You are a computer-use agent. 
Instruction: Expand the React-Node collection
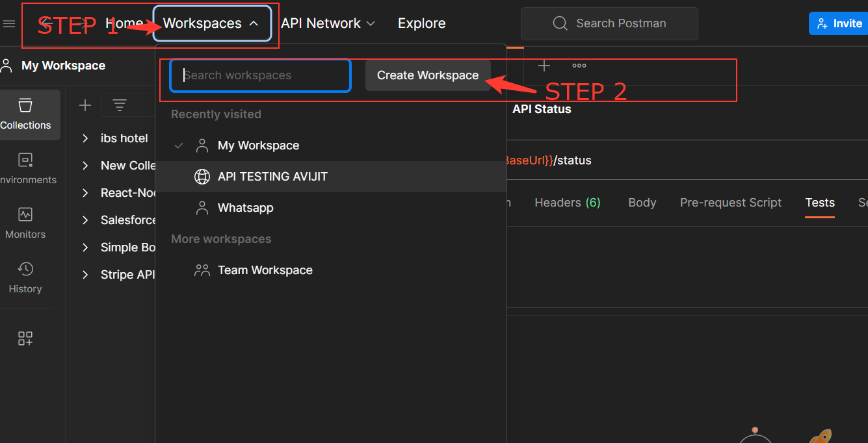(x=85, y=193)
